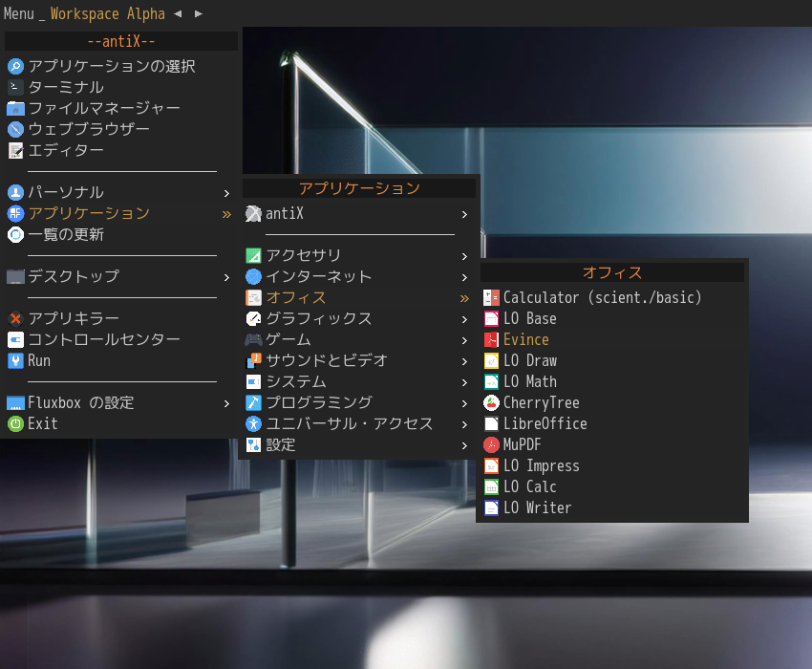The height and width of the screenshot is (669, 812).
Task: Launch Evince from the オフィス menu
Action: tap(612, 339)
